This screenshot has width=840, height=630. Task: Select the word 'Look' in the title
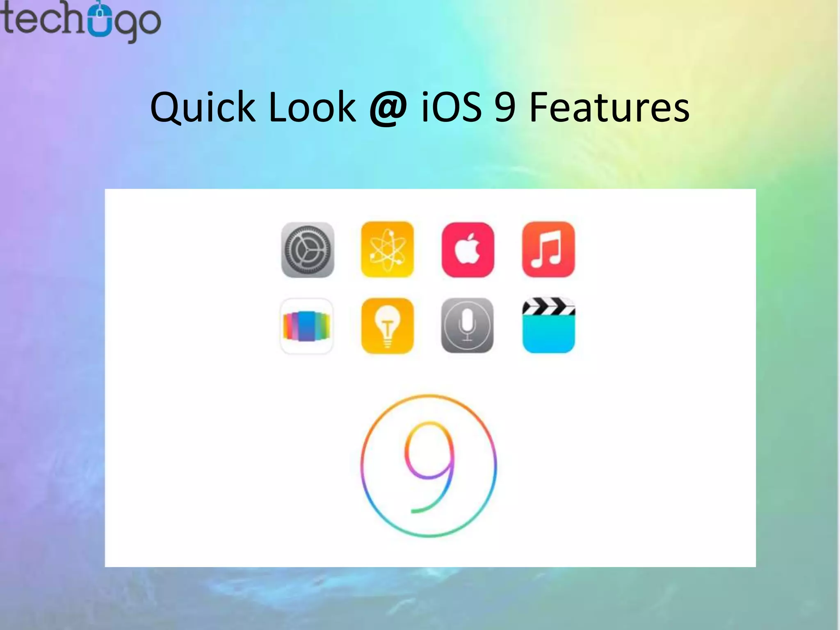[x=312, y=107]
